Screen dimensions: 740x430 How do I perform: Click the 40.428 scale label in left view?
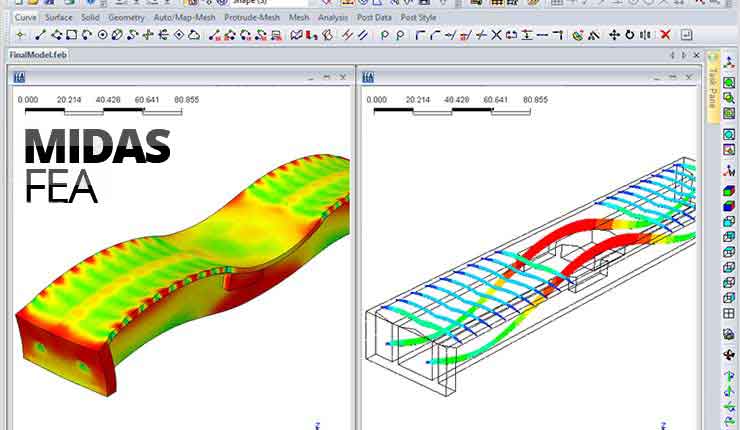[x=108, y=100]
